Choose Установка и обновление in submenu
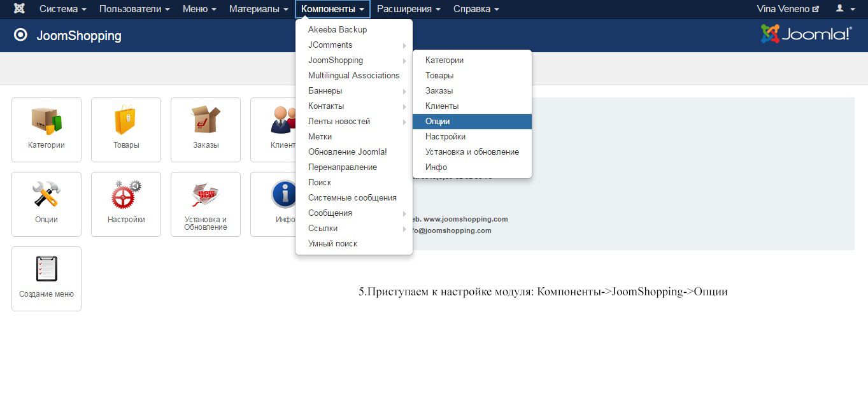This screenshot has height=403, width=868. pos(472,152)
